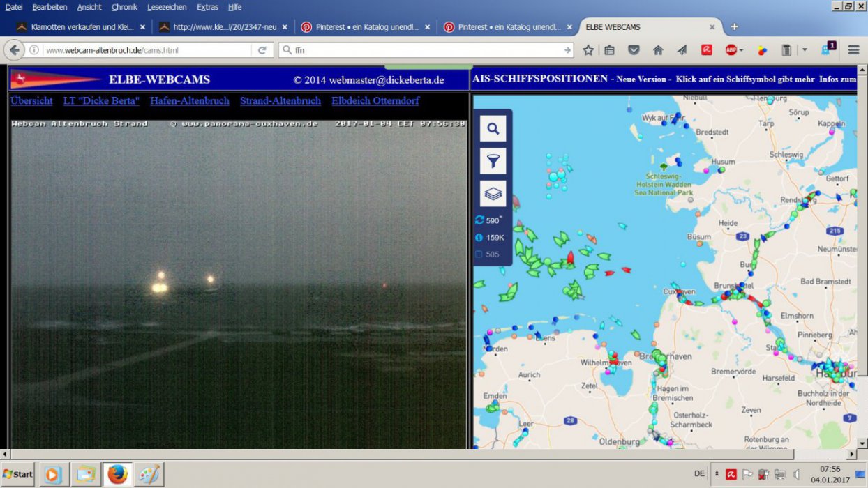This screenshot has height=488, width=868.
Task: Bookmark this page with the star icon
Action: (x=588, y=50)
